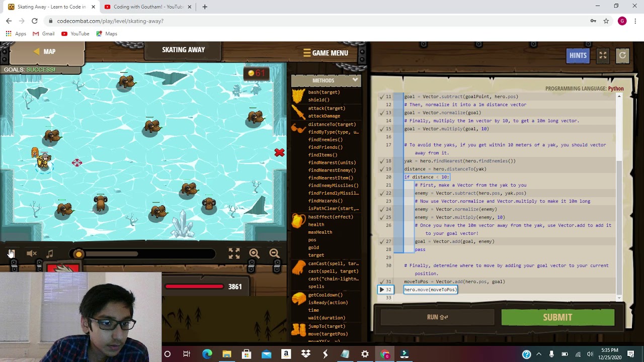644x362 pixels.
Task: Click the run arrow on line 32
Action: pos(381,290)
